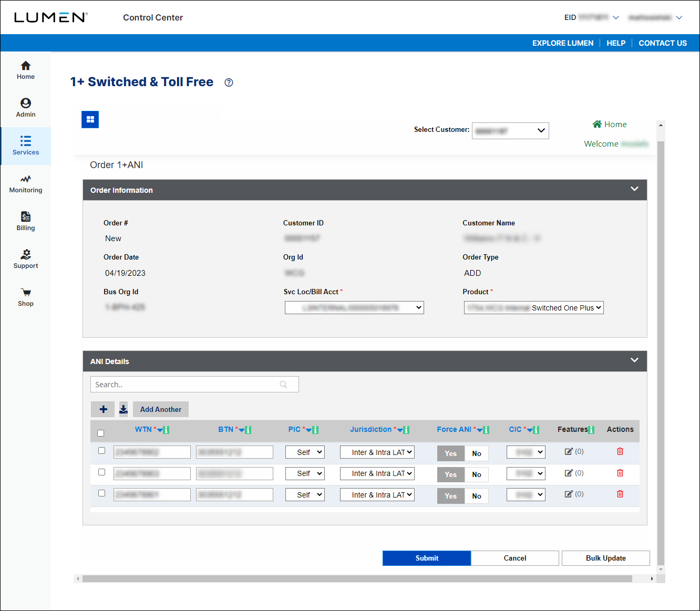The image size is (700, 611).
Task: Check the select-all checkbox in table header
Action: pyautogui.click(x=101, y=433)
